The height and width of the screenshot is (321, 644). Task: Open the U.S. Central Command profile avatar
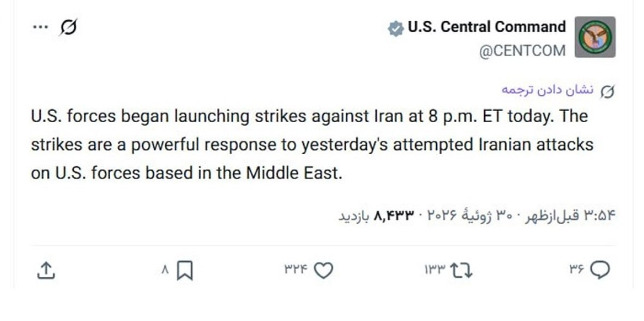click(595, 37)
